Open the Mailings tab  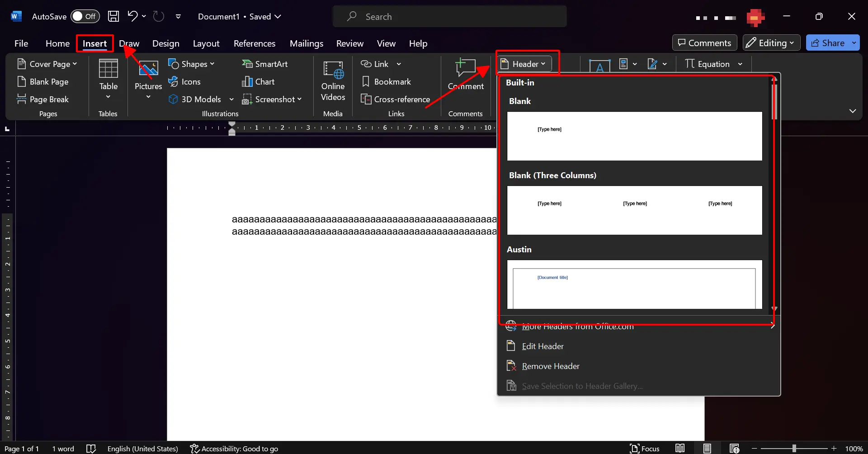click(307, 43)
